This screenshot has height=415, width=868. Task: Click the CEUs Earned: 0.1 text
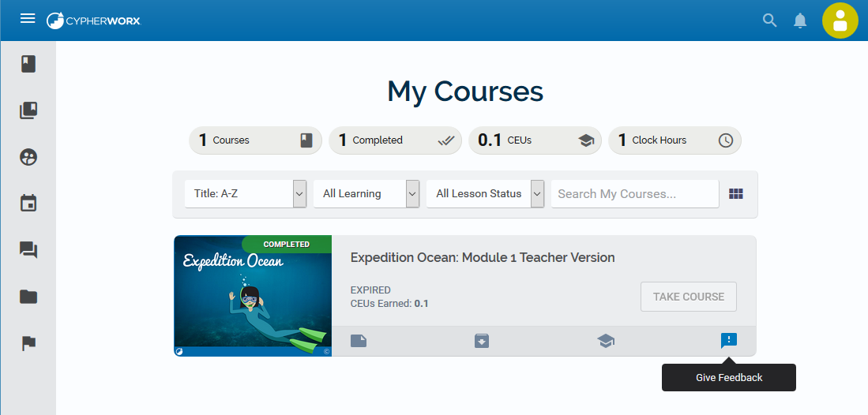coord(389,303)
